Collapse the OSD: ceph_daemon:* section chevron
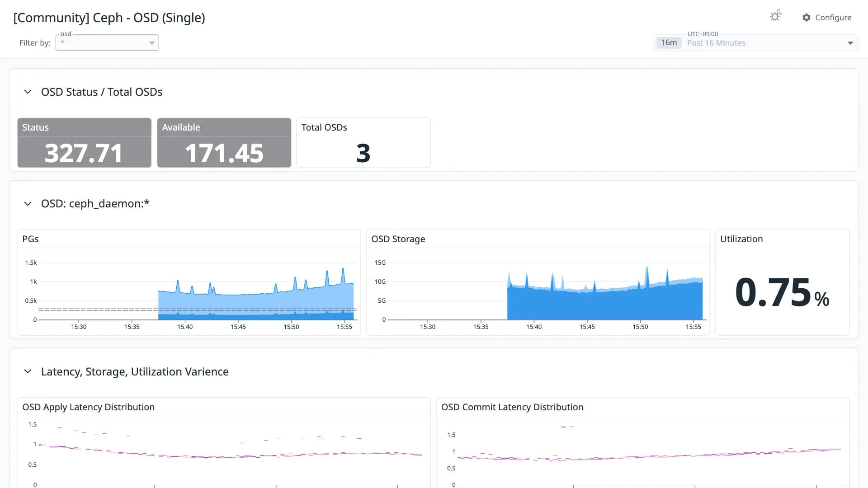This screenshot has height=488, width=868. (x=28, y=204)
